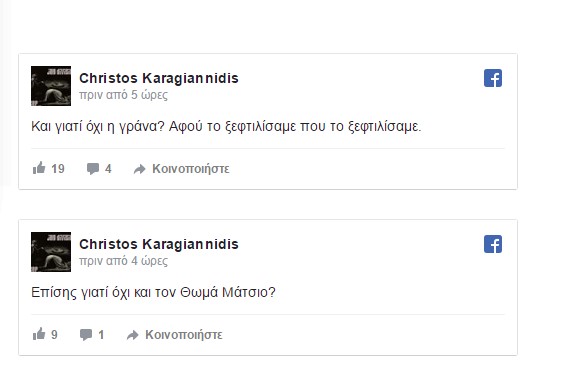Click the Facebook icon on the second comment
The image size is (584, 372).
coord(493,244)
